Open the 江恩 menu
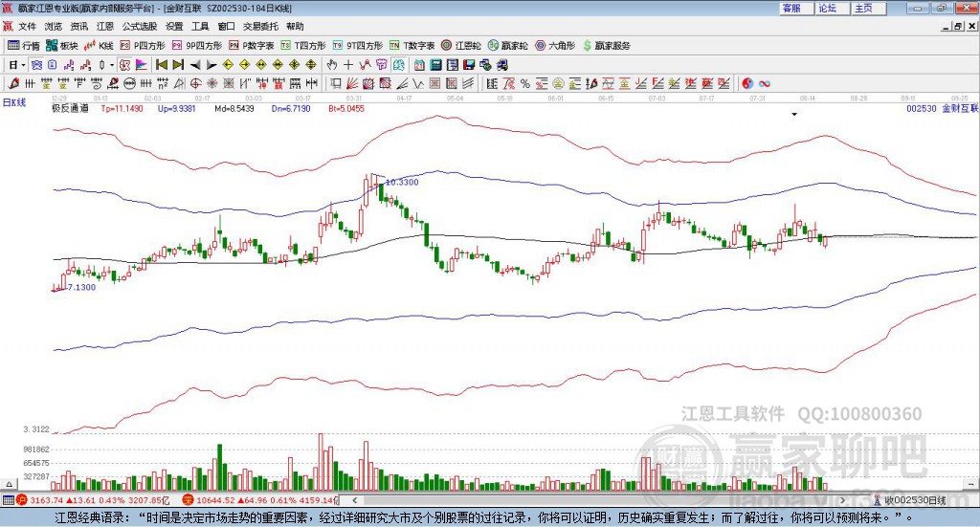 [105, 26]
